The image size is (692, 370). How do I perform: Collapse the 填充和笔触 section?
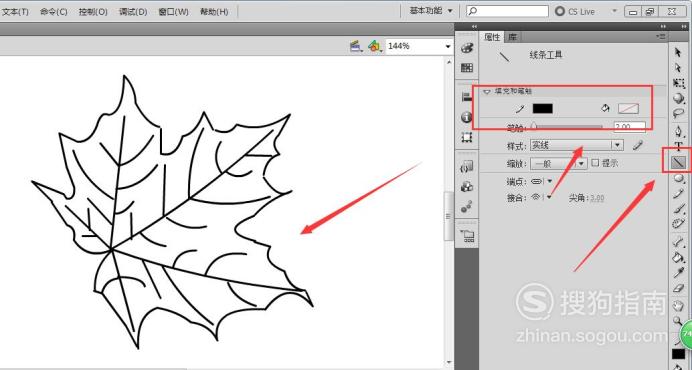tap(487, 91)
